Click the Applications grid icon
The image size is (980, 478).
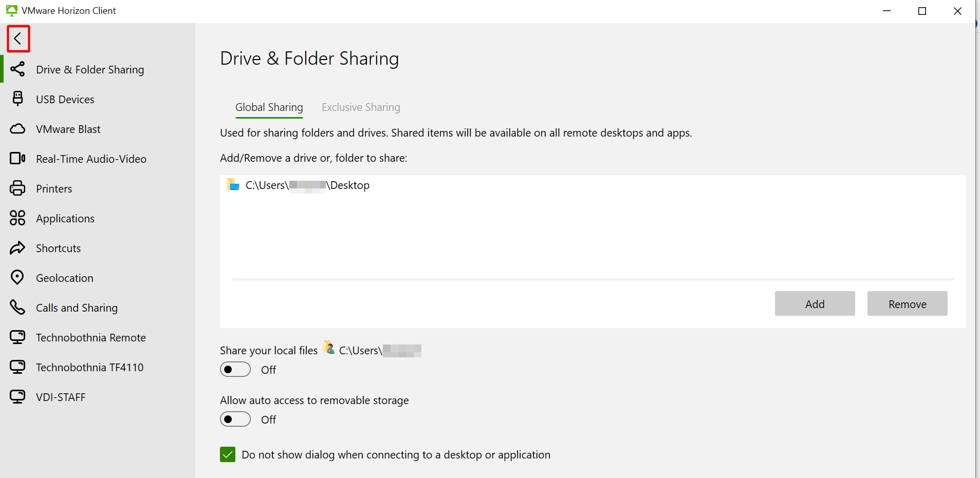17,218
